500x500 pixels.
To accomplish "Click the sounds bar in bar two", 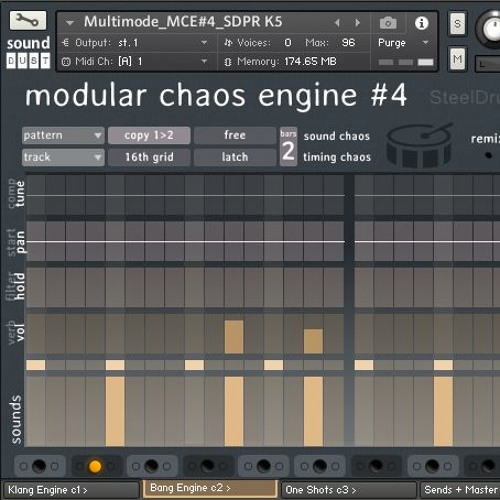I will [x=443, y=411].
